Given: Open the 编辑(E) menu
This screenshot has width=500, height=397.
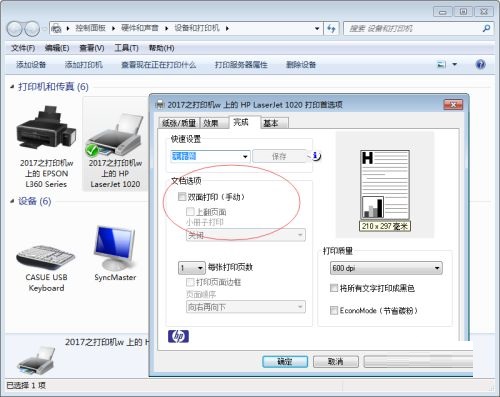Looking at the screenshot, I should [x=57, y=48].
